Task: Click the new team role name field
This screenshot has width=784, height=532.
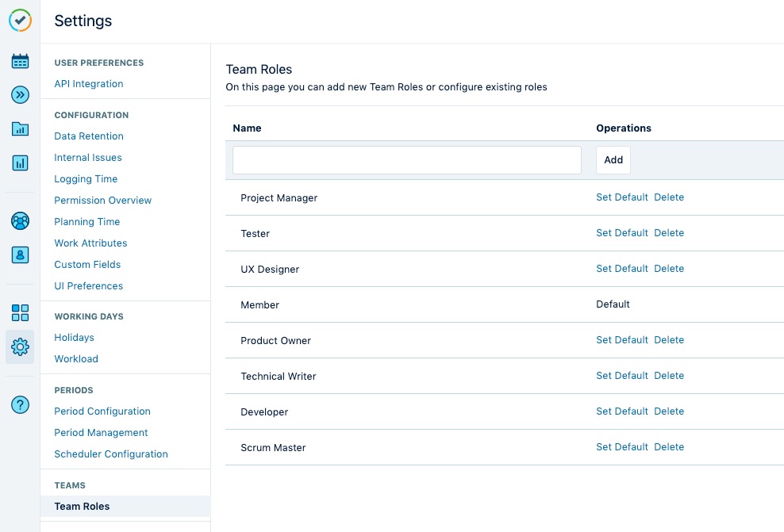Action: point(407,160)
